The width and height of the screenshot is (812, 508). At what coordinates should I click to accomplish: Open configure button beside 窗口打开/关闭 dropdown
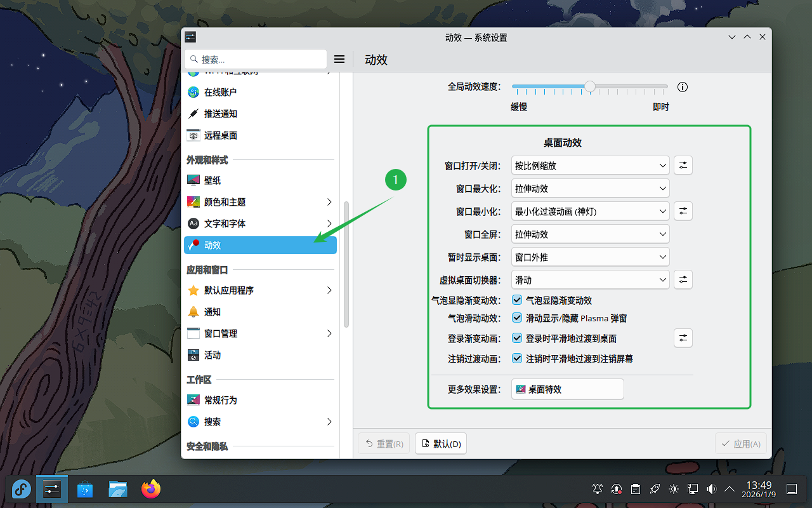click(683, 165)
